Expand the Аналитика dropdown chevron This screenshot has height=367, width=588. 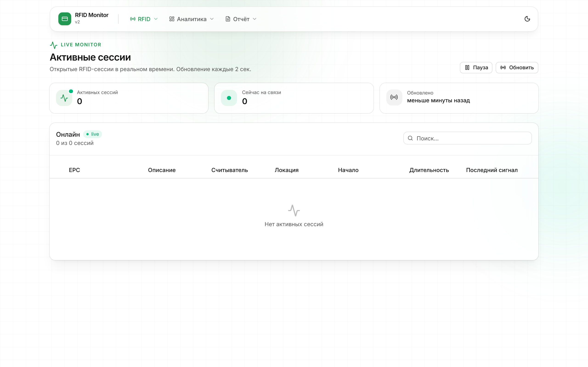coord(212,19)
